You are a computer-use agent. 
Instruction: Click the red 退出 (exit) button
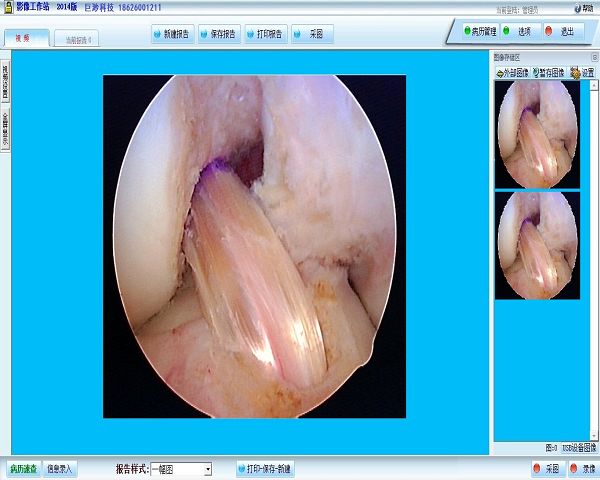[565, 31]
